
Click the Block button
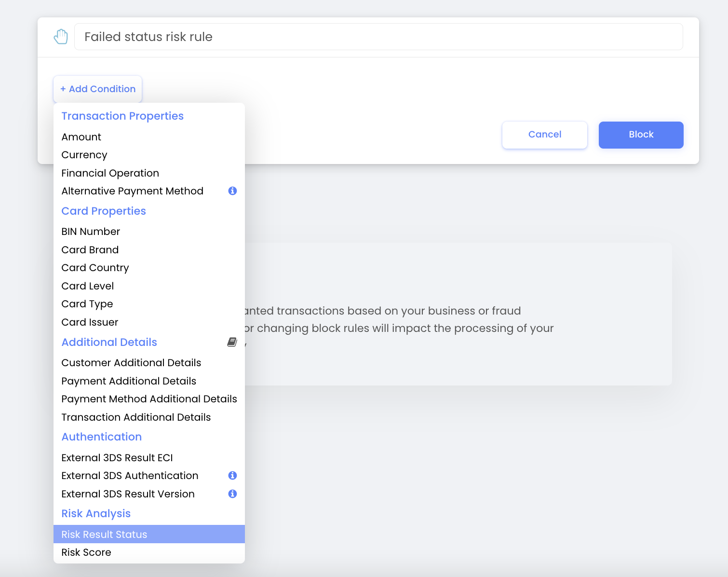(641, 135)
